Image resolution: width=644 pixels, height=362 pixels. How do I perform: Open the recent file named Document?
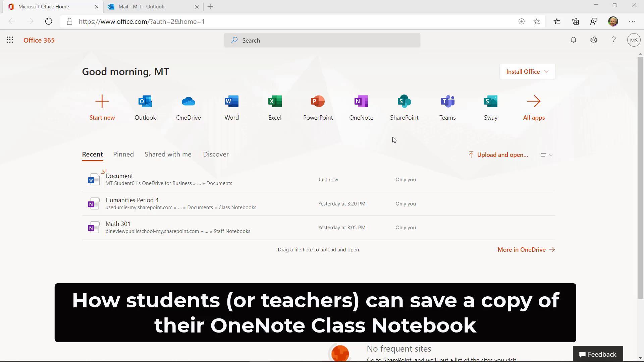click(119, 176)
